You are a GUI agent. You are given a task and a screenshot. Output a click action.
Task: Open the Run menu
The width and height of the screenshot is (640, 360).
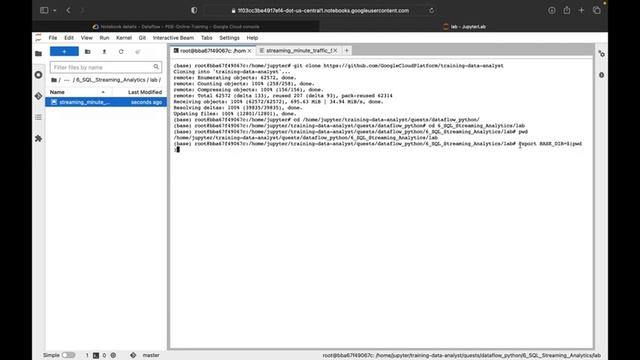(104, 38)
